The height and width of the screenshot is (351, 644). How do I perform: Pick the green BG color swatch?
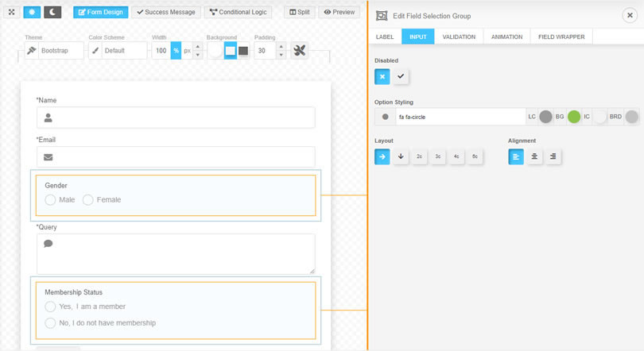coord(574,117)
